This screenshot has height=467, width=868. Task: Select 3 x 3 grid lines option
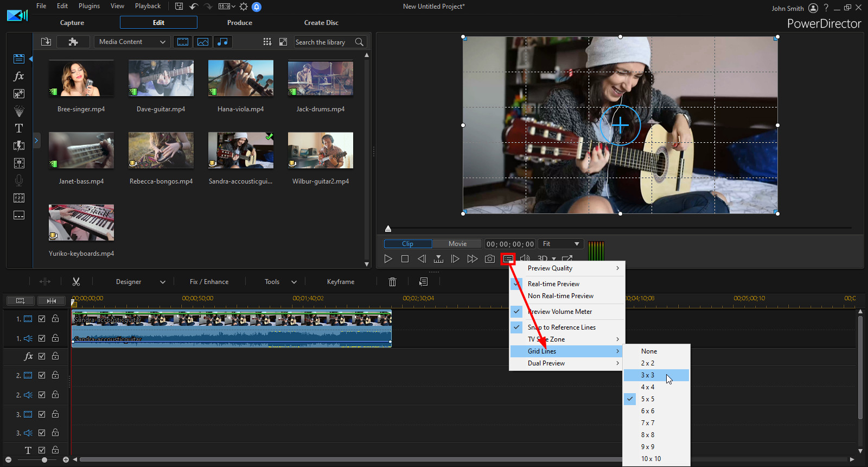point(648,375)
